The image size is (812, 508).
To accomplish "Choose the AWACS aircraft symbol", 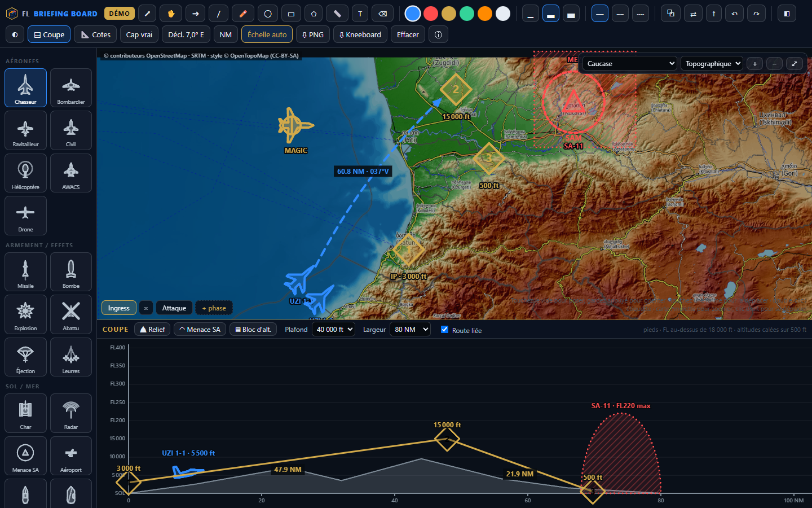I will click(x=71, y=173).
